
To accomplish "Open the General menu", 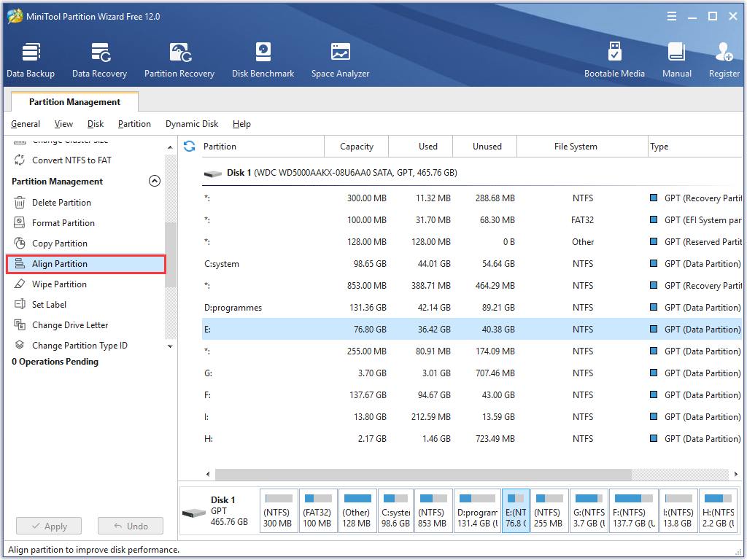I will coord(26,124).
